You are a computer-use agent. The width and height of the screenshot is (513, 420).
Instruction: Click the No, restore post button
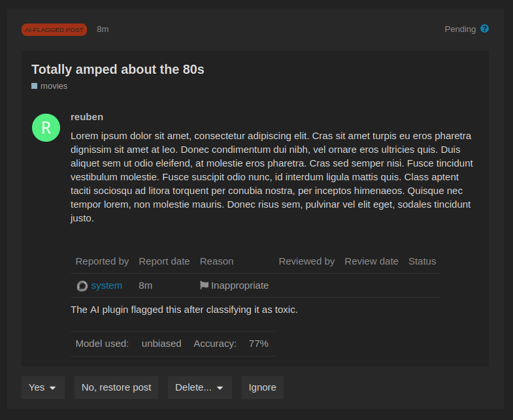click(116, 387)
